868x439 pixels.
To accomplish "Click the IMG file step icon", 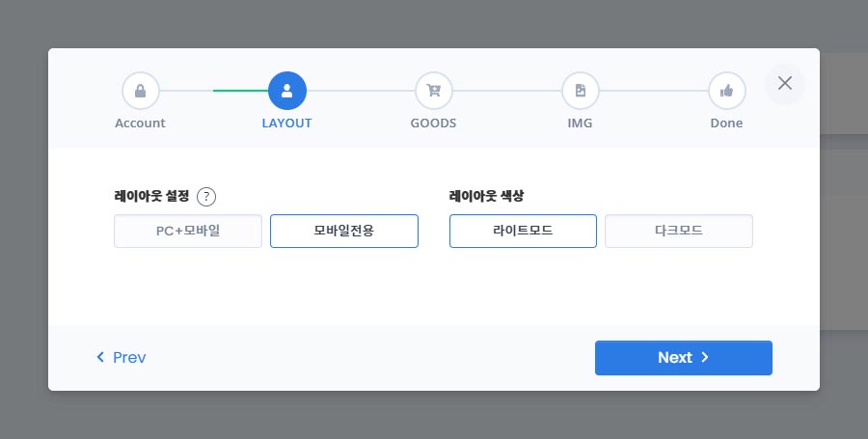I will [x=581, y=92].
